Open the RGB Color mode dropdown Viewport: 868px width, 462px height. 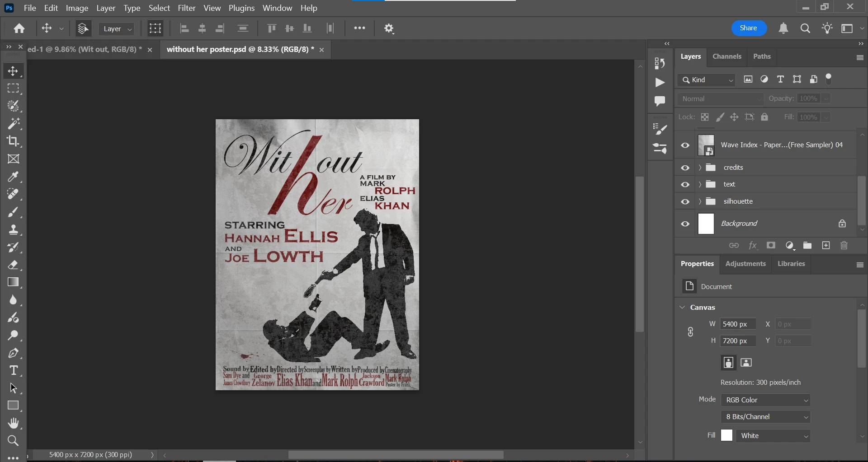click(765, 400)
